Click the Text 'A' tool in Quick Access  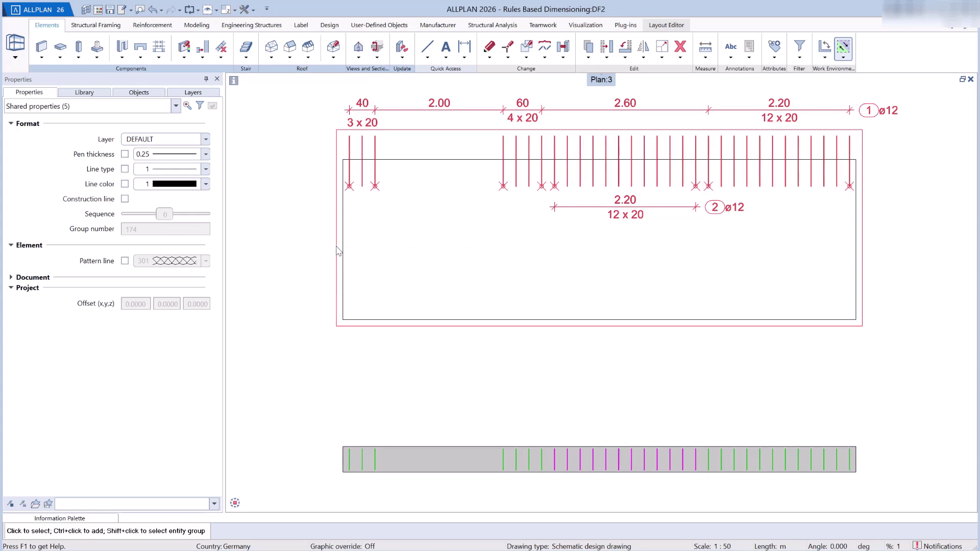(446, 46)
